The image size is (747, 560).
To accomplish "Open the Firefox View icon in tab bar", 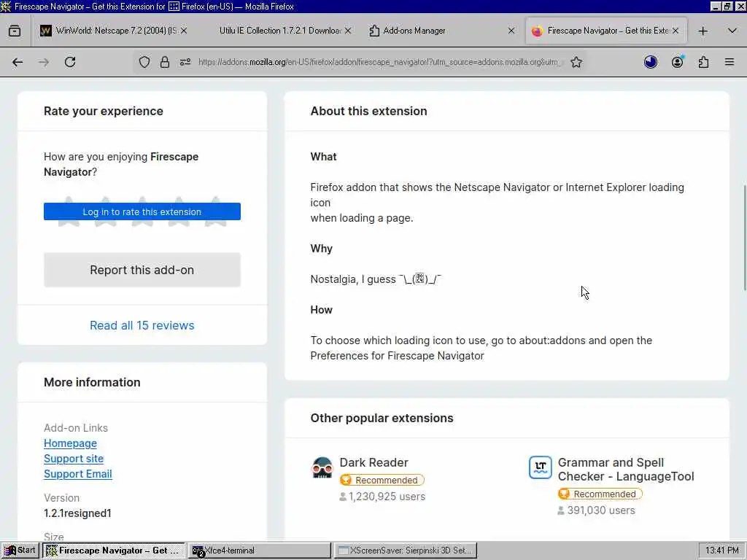I will (x=15, y=31).
